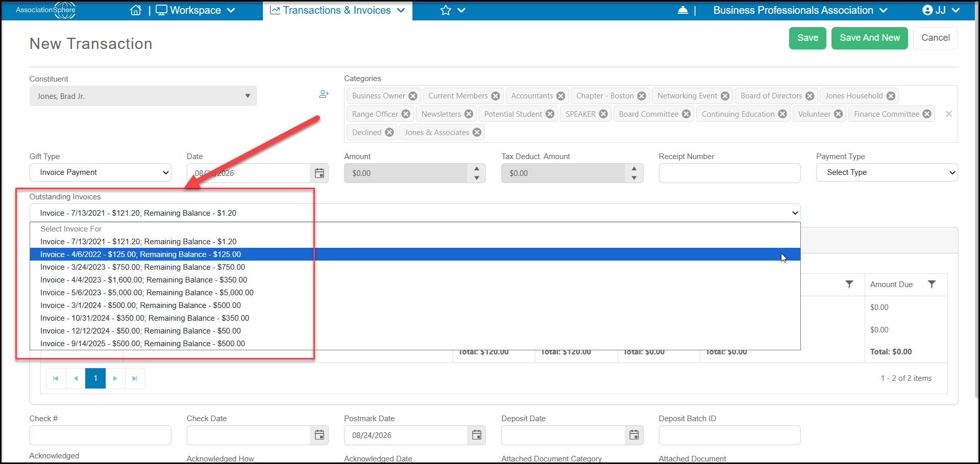Increase the Amount value
This screenshot has height=464, width=980.
[x=477, y=169]
